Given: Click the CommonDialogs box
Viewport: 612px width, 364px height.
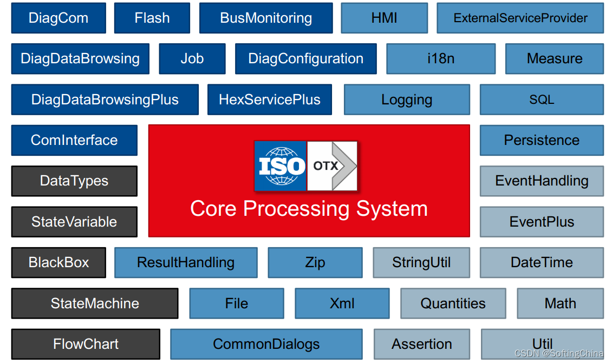Looking at the screenshot, I should coord(266,344).
